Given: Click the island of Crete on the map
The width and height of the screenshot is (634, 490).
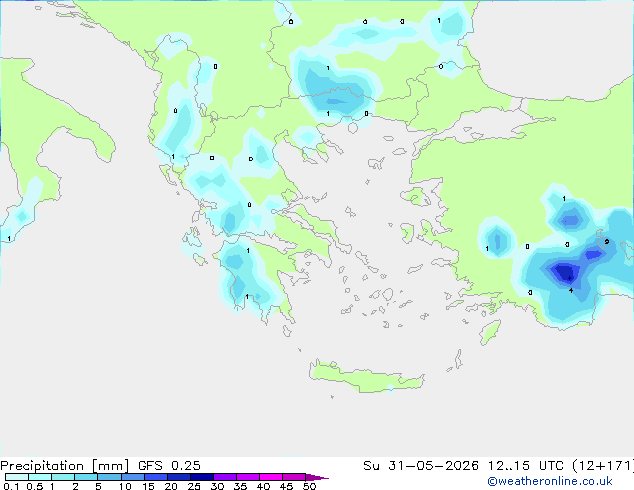Looking at the screenshot, I should pos(366,377).
